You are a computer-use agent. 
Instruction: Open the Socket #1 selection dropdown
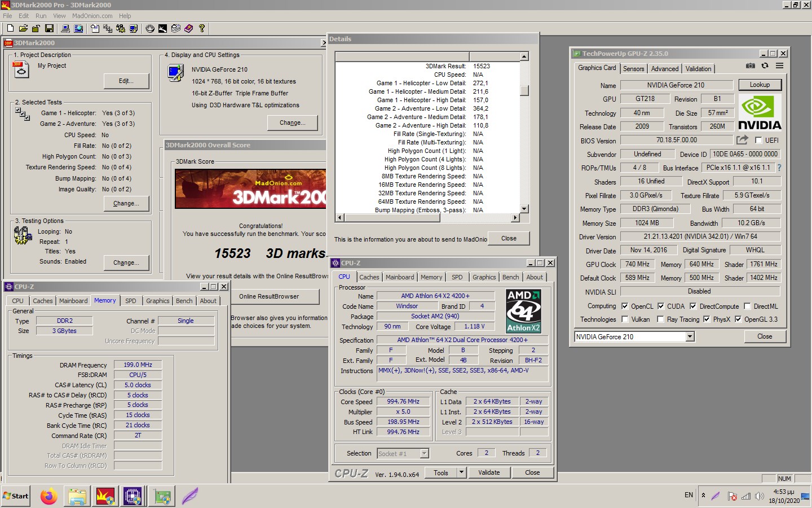(424, 453)
